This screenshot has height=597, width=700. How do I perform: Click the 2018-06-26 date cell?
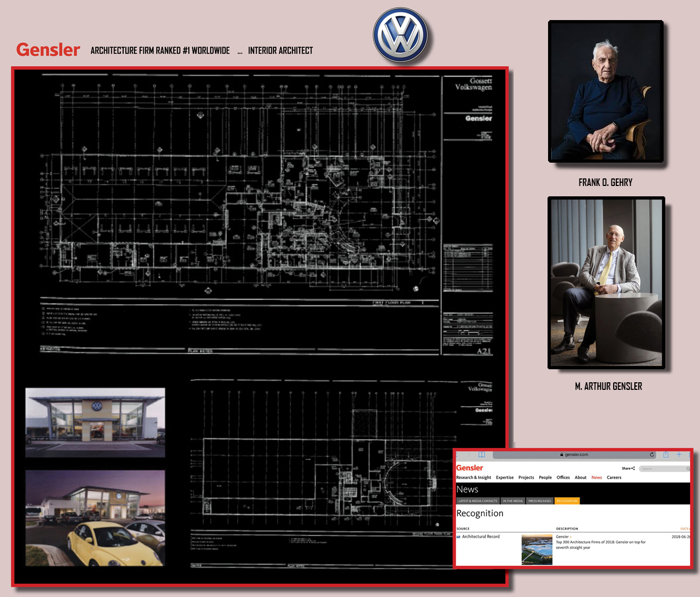[x=681, y=537]
